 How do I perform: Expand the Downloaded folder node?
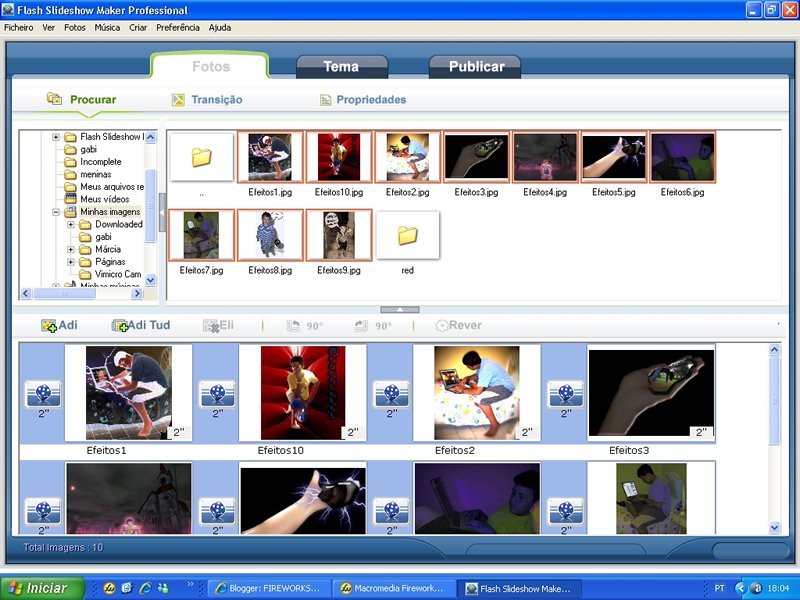point(71,224)
